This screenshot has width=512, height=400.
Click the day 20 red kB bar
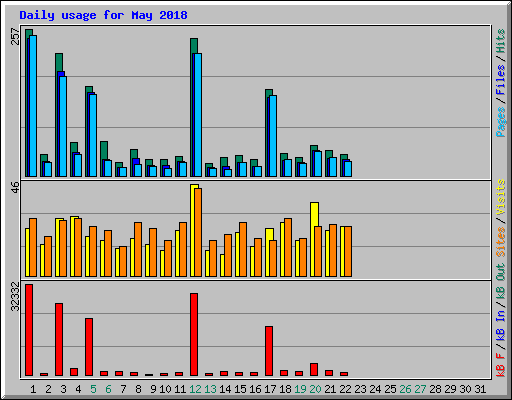click(x=314, y=370)
